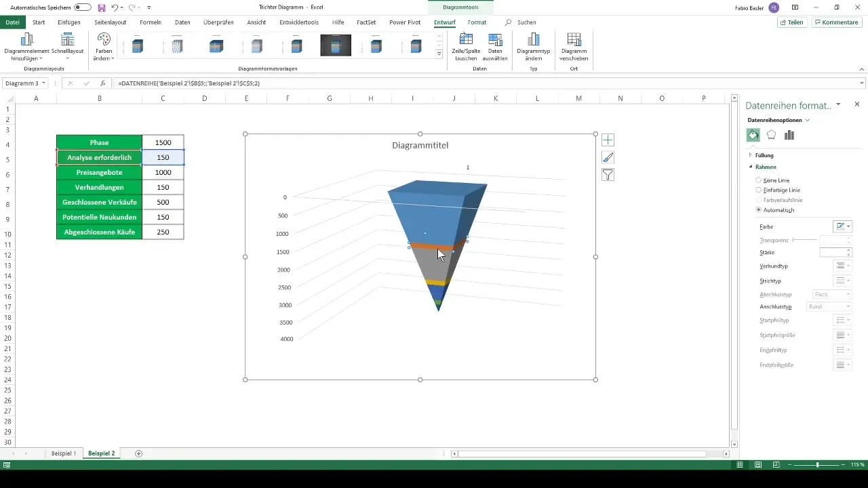868x488 pixels.
Task: Open ribbon display options icon
Action: [795, 7]
